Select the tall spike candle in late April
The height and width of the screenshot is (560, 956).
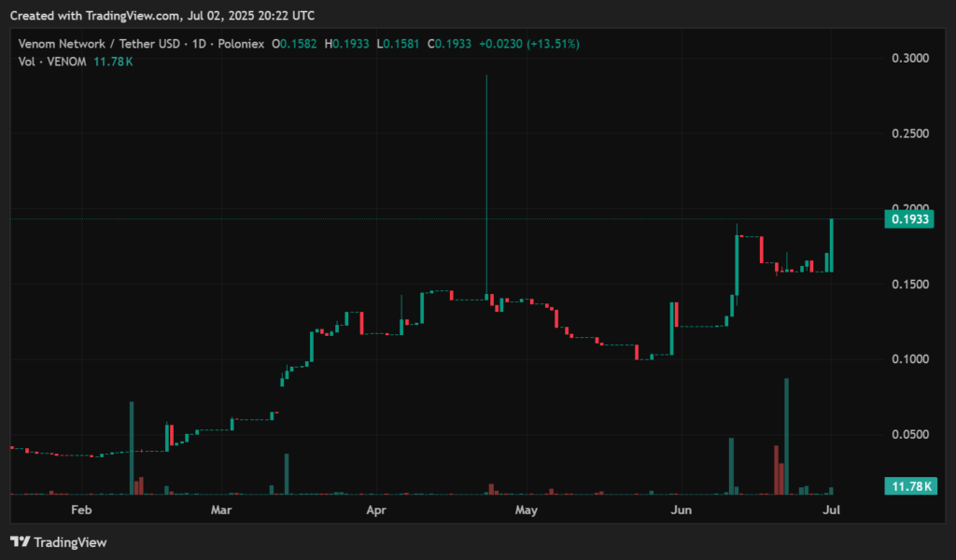coord(486,187)
